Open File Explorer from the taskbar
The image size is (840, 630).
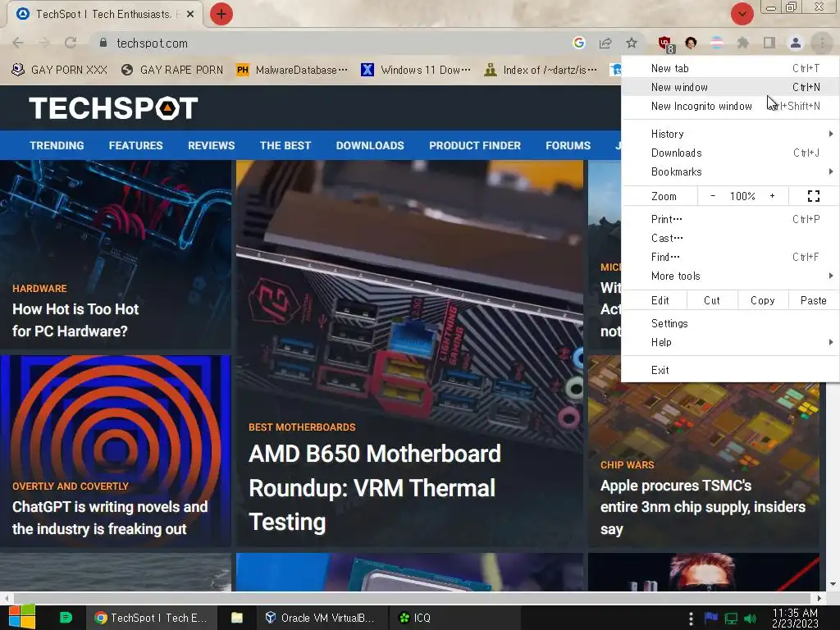pyautogui.click(x=237, y=618)
